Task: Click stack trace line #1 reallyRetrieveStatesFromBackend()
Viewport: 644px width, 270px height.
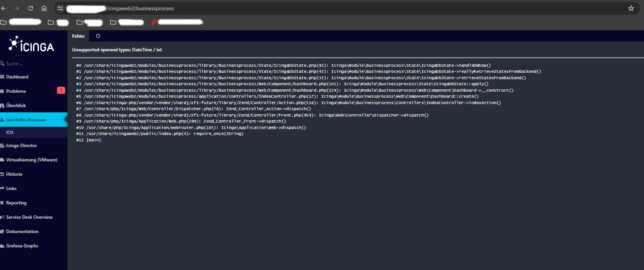Action: pos(309,71)
